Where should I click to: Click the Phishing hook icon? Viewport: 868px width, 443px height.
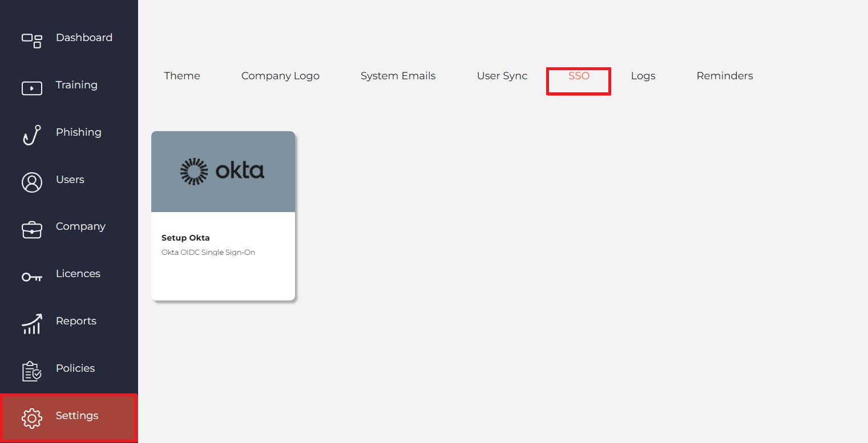pyautogui.click(x=32, y=135)
